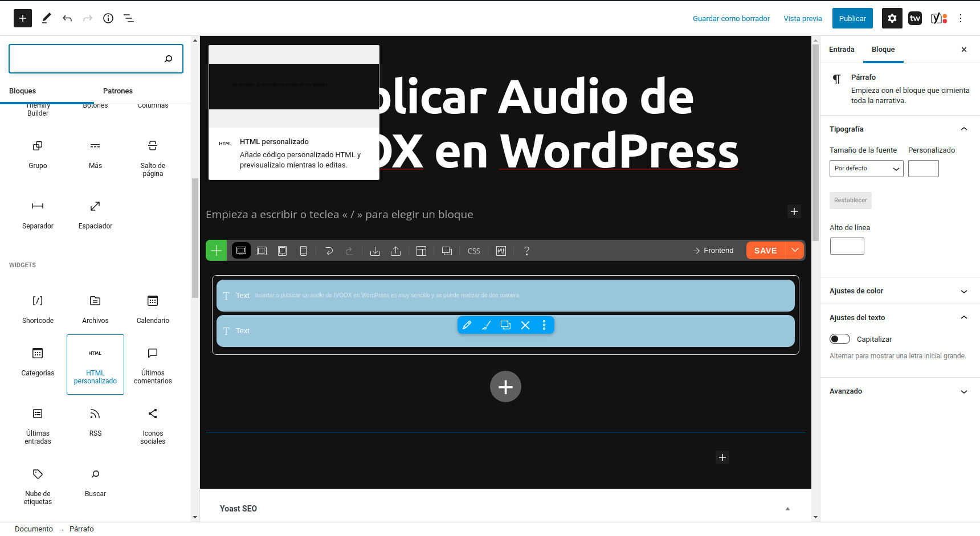Screen dimensions: 980x536
Task: Delete the Text block using the X icon
Action: click(525, 325)
